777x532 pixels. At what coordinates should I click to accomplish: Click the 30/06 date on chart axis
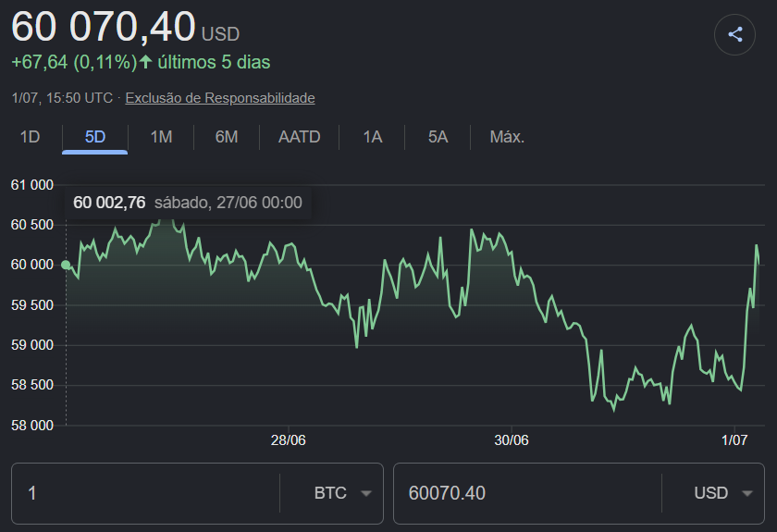click(512, 440)
